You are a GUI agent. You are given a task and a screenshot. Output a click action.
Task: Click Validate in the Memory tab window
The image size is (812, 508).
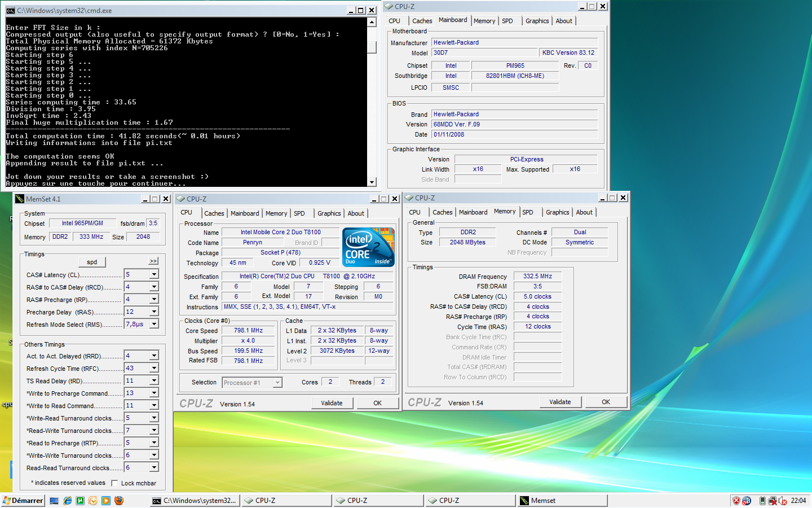tap(560, 402)
